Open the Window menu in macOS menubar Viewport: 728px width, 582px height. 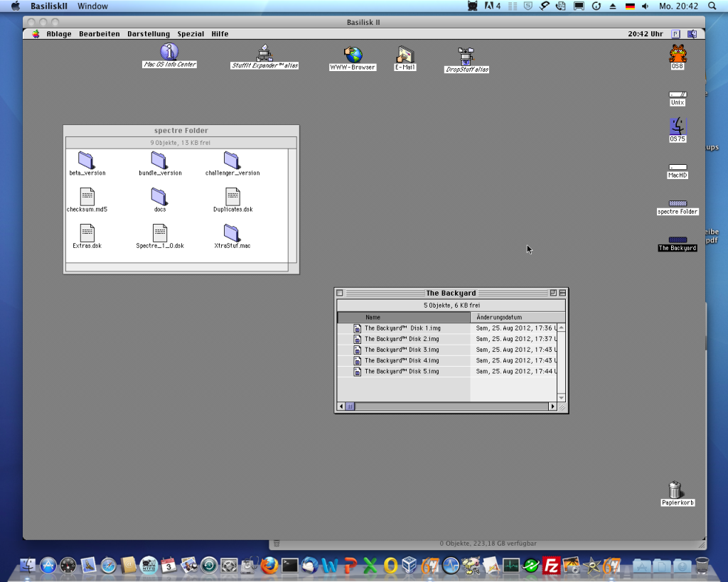tap(92, 6)
